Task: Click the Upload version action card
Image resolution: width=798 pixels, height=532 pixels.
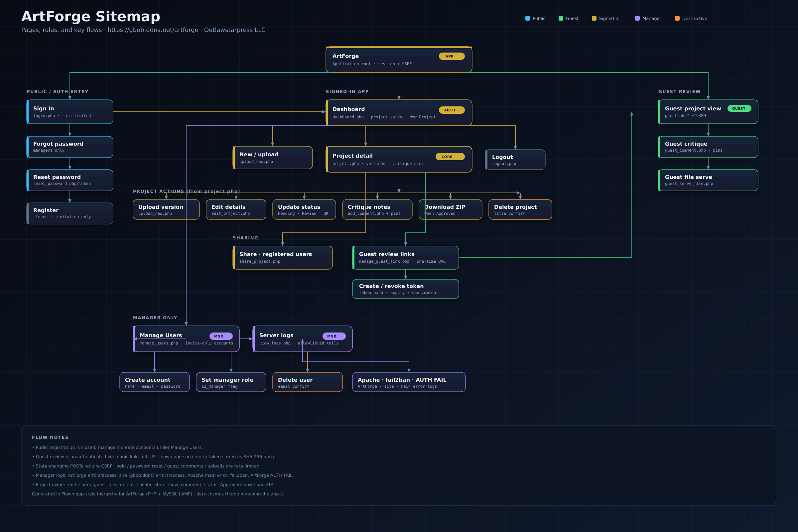Action: pos(166,209)
